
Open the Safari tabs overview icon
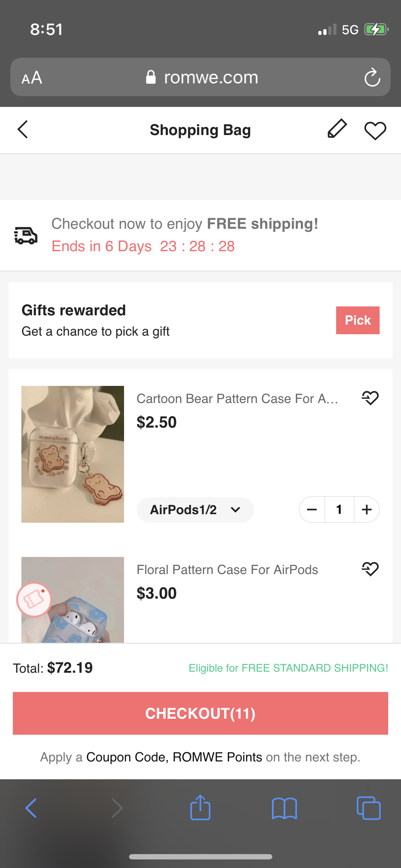point(369,808)
